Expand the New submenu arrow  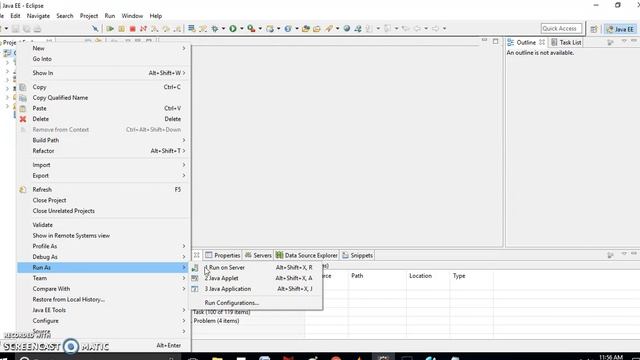pyautogui.click(x=184, y=48)
